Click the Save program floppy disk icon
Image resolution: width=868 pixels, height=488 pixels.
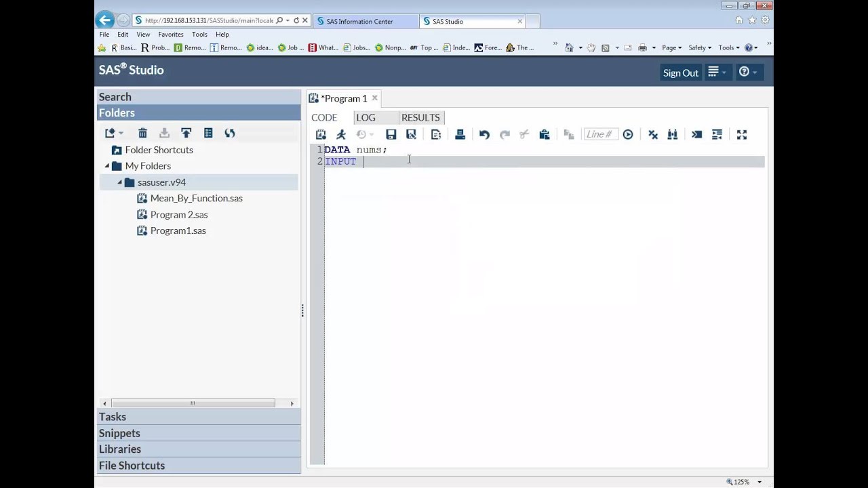[x=391, y=134]
